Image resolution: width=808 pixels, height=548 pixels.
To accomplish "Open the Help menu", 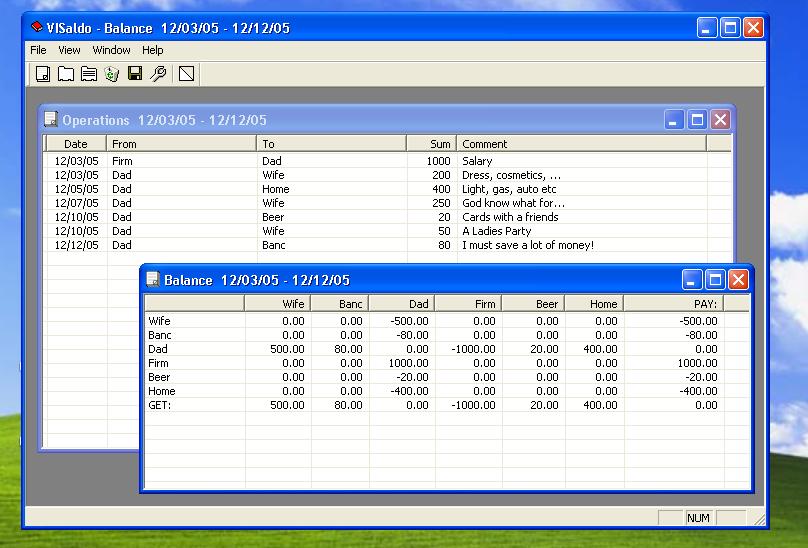I will [x=152, y=50].
